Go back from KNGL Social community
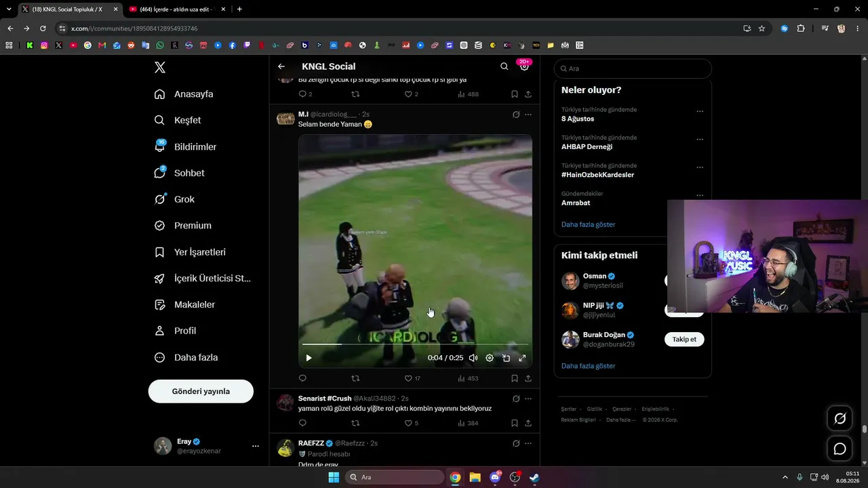Image resolution: width=868 pixels, height=488 pixels. 281,66
